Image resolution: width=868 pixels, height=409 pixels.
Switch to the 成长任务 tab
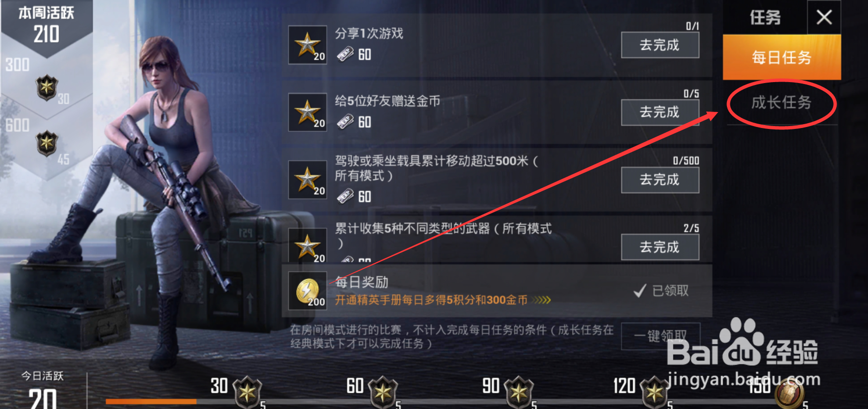782,102
